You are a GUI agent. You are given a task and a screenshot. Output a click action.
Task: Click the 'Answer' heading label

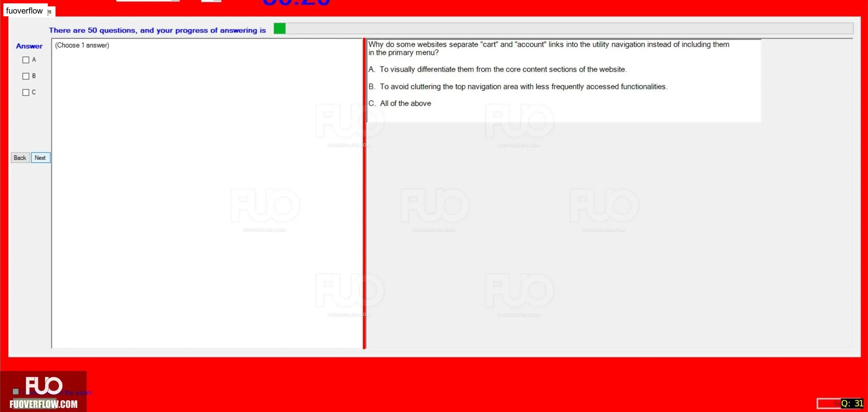pyautogui.click(x=29, y=46)
